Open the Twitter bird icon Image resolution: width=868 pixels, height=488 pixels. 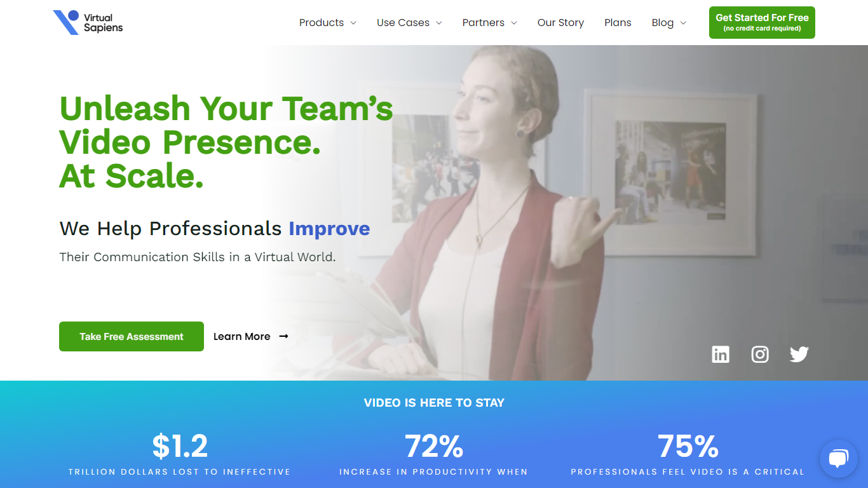click(x=799, y=354)
